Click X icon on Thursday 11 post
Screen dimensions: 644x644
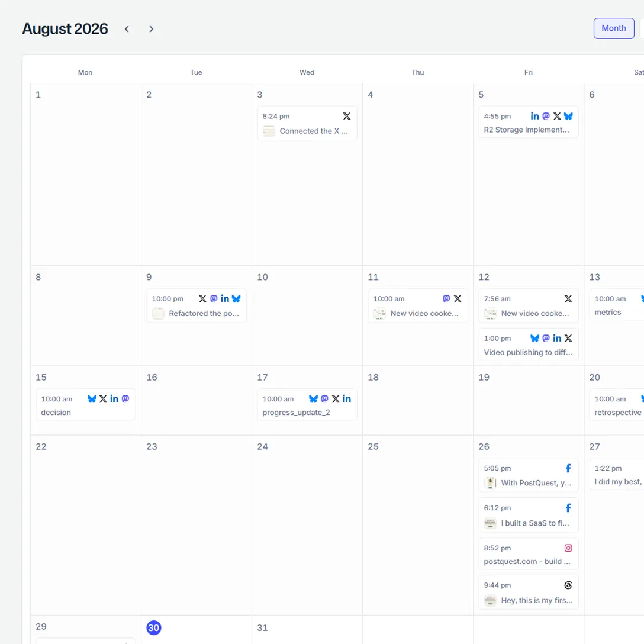click(x=458, y=298)
